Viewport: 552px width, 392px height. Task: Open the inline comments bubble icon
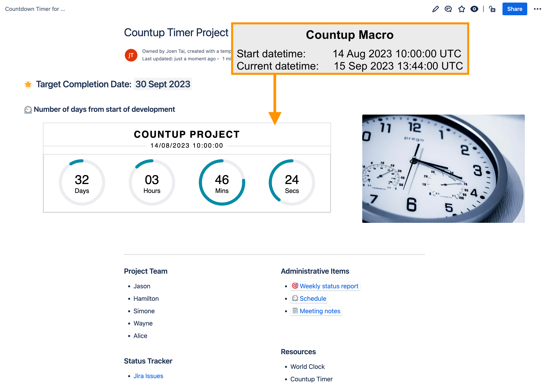(x=448, y=9)
